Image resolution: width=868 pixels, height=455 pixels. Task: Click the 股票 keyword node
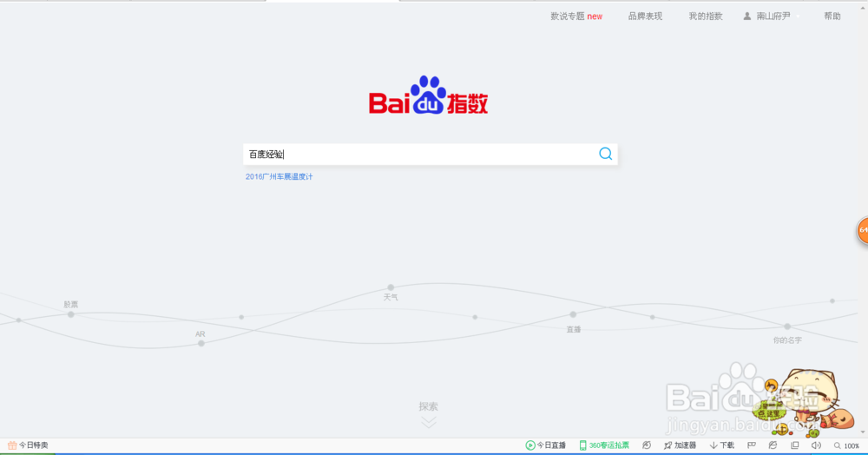click(71, 313)
